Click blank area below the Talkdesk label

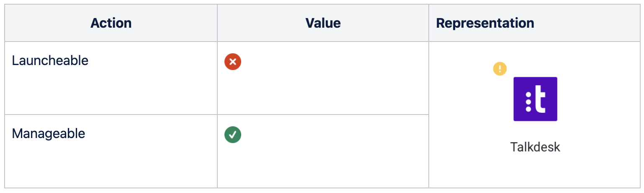coord(535,171)
